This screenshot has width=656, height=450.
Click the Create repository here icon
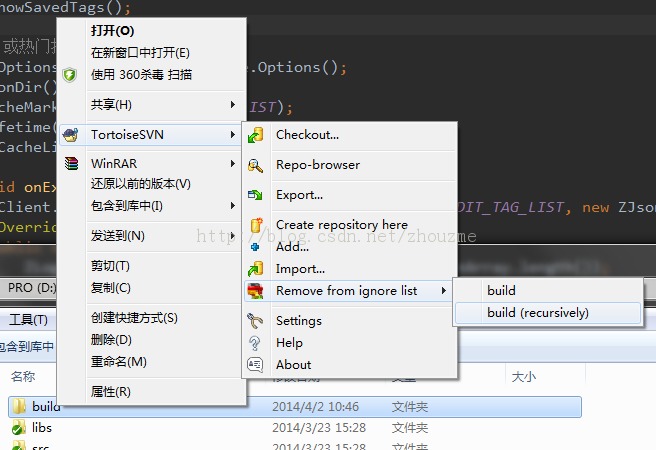pos(256,225)
